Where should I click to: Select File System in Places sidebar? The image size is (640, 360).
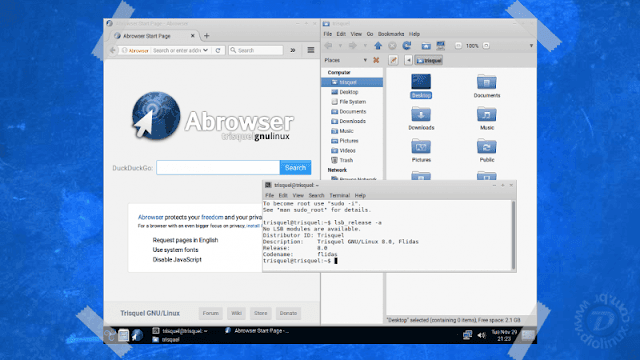[352, 102]
